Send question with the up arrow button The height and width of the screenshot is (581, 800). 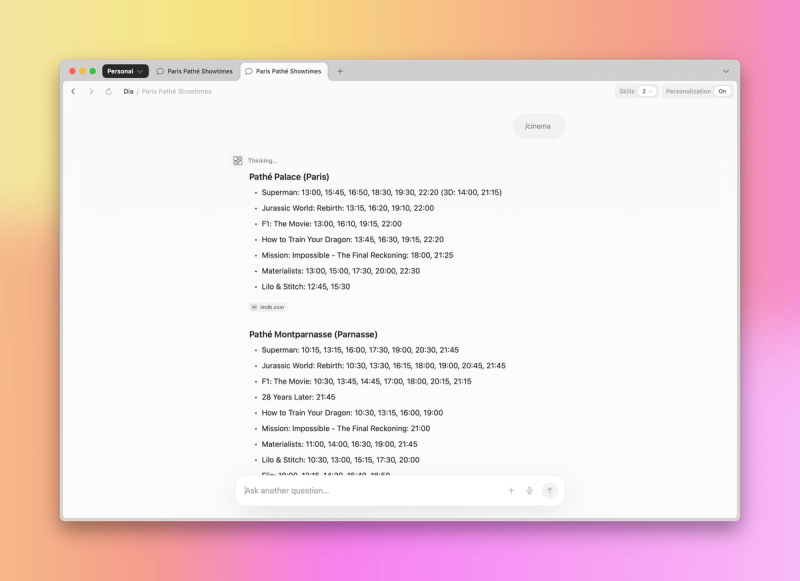(x=549, y=491)
